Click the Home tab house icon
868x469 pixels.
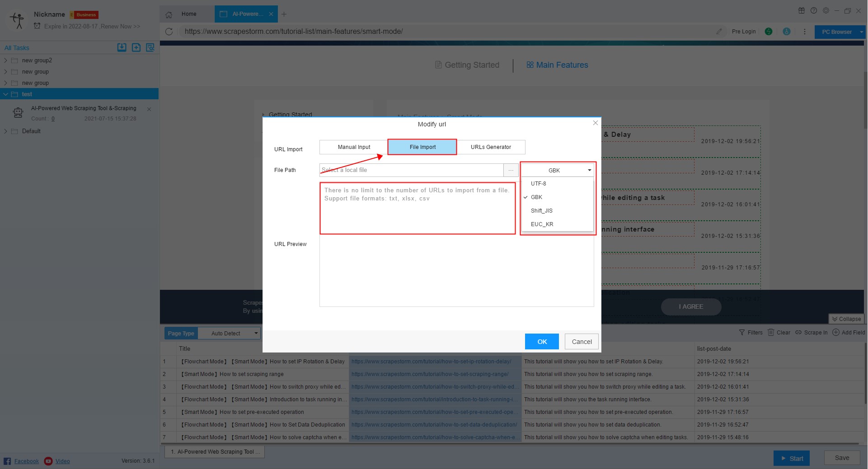click(169, 14)
